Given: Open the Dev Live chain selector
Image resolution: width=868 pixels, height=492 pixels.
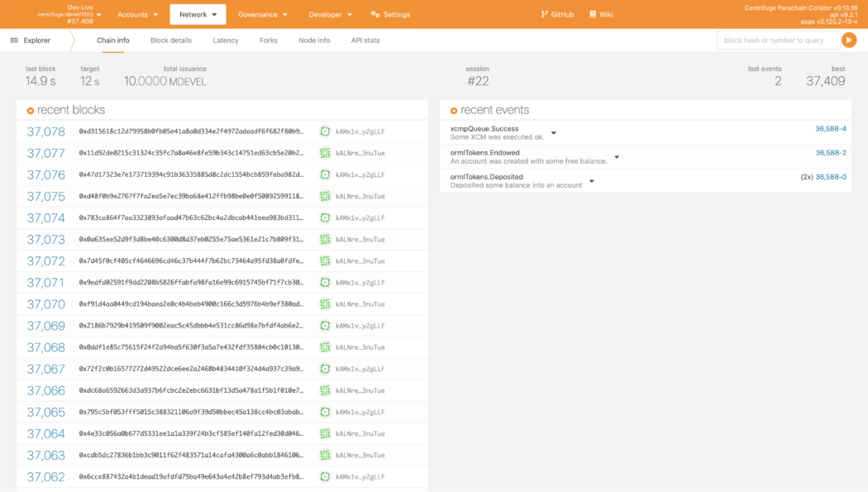Looking at the screenshot, I should [69, 14].
